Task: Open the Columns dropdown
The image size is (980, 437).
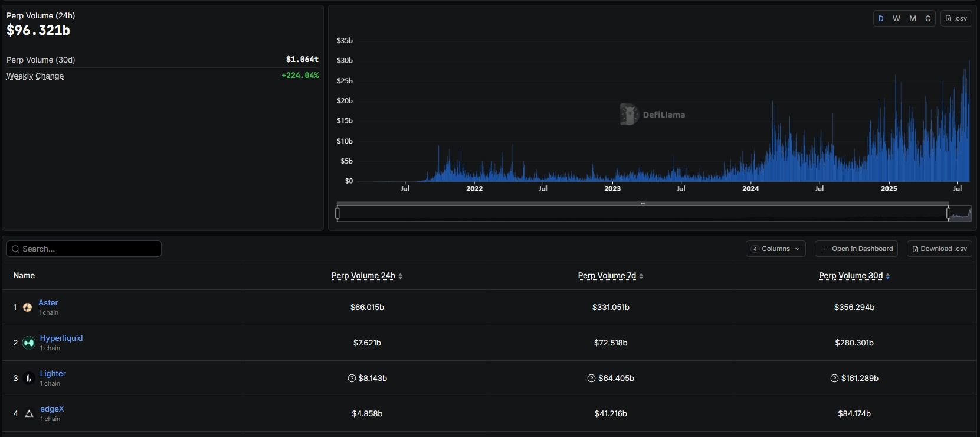Action: click(775, 249)
